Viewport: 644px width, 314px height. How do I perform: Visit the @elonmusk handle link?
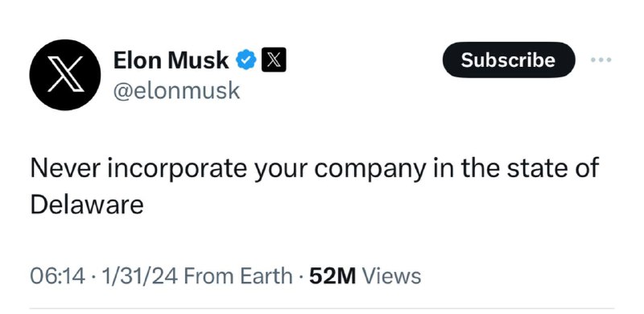coord(176,90)
